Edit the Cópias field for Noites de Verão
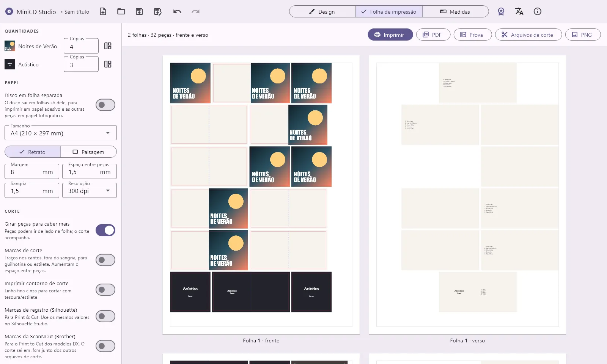This screenshot has height=364, width=607. (81, 46)
